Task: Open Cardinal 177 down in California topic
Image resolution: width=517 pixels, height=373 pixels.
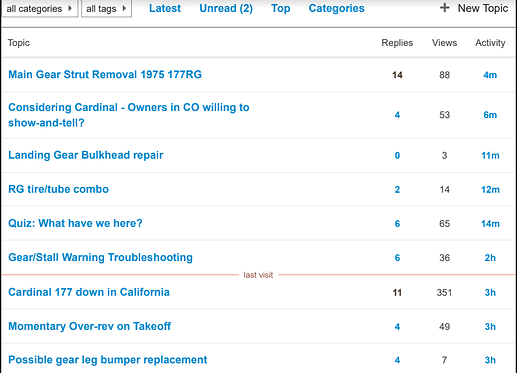Action: tap(89, 292)
